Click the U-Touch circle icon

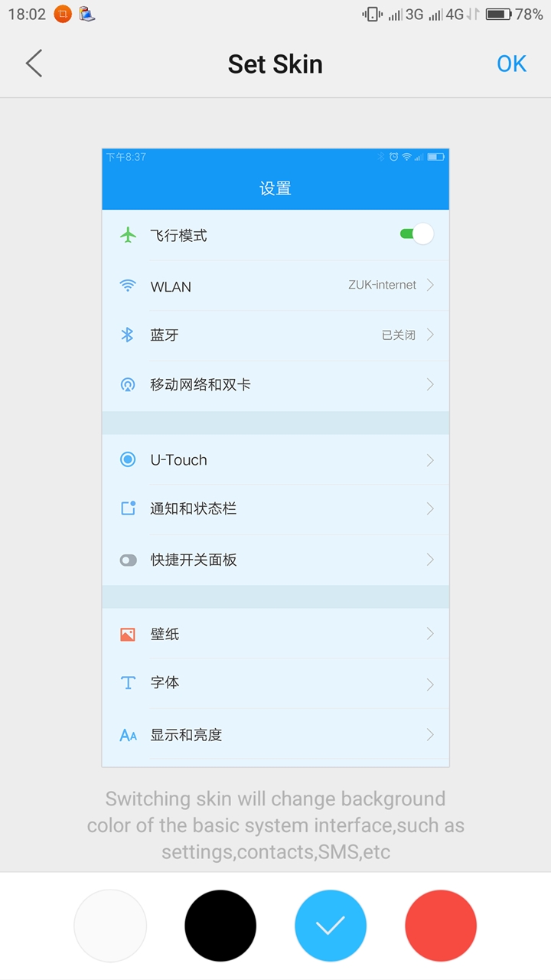pos(128,459)
